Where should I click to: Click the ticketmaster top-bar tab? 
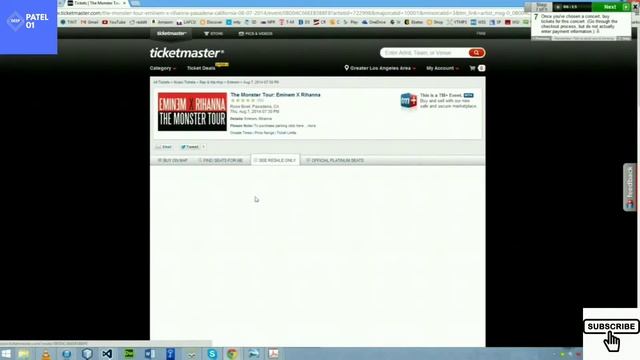point(171,33)
